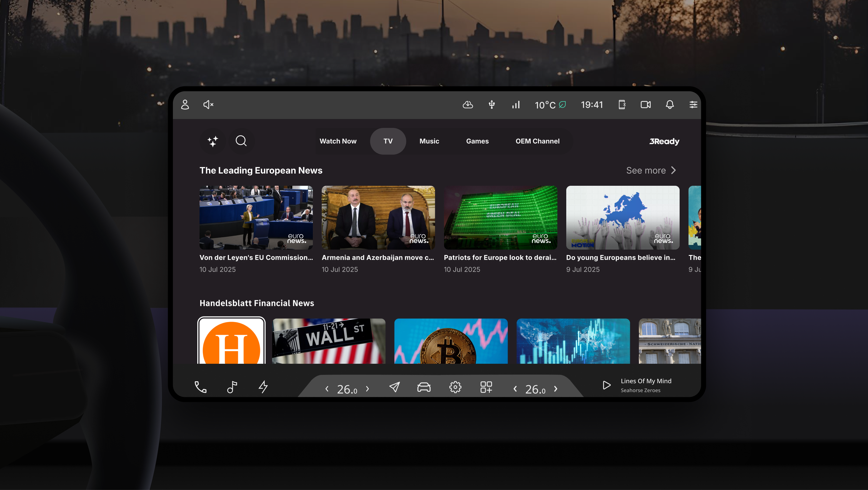
Task: Open notifications bell icon
Action: [x=670, y=105]
